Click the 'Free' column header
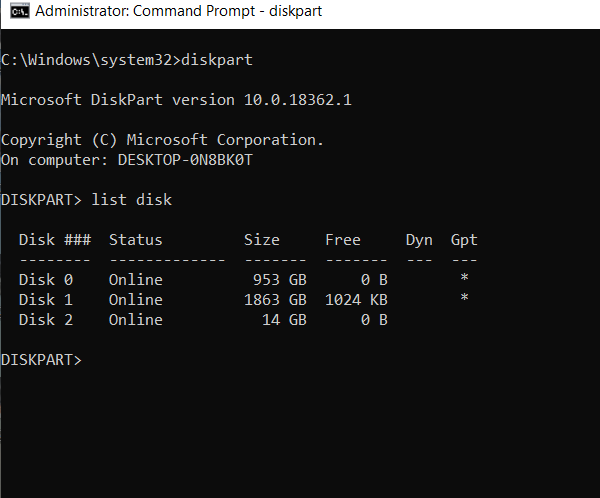The height and width of the screenshot is (498, 600). tap(343, 240)
